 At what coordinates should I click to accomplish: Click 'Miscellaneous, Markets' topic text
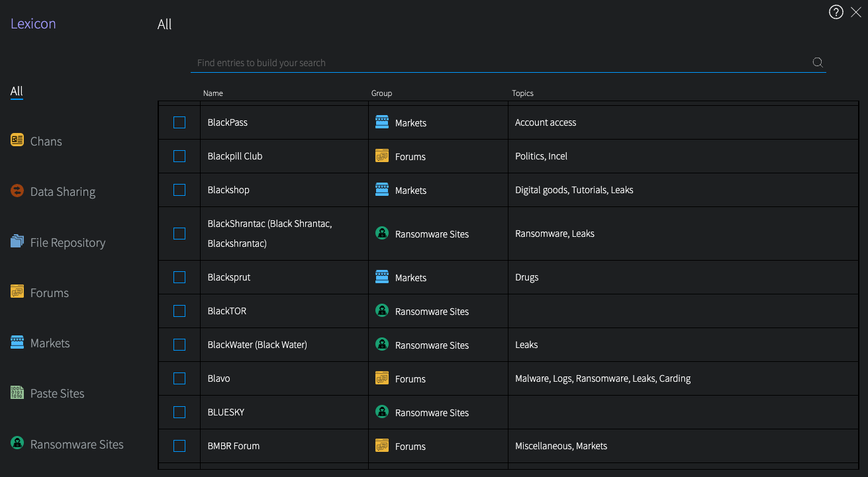pyautogui.click(x=561, y=446)
